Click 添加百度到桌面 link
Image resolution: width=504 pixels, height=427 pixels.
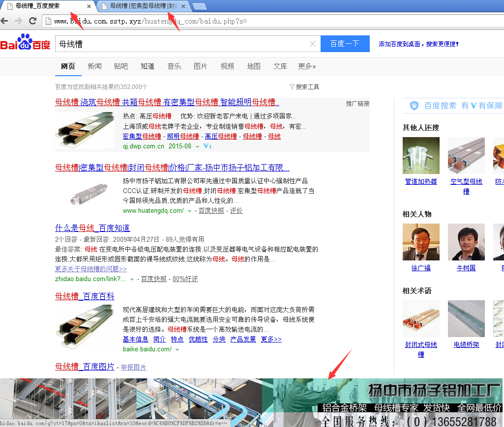point(418,44)
